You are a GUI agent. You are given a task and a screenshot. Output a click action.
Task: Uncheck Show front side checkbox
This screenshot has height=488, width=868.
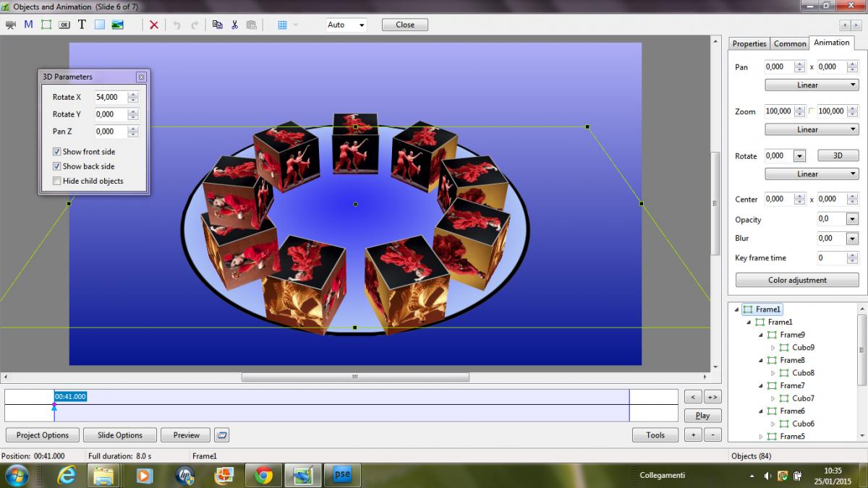click(56, 152)
